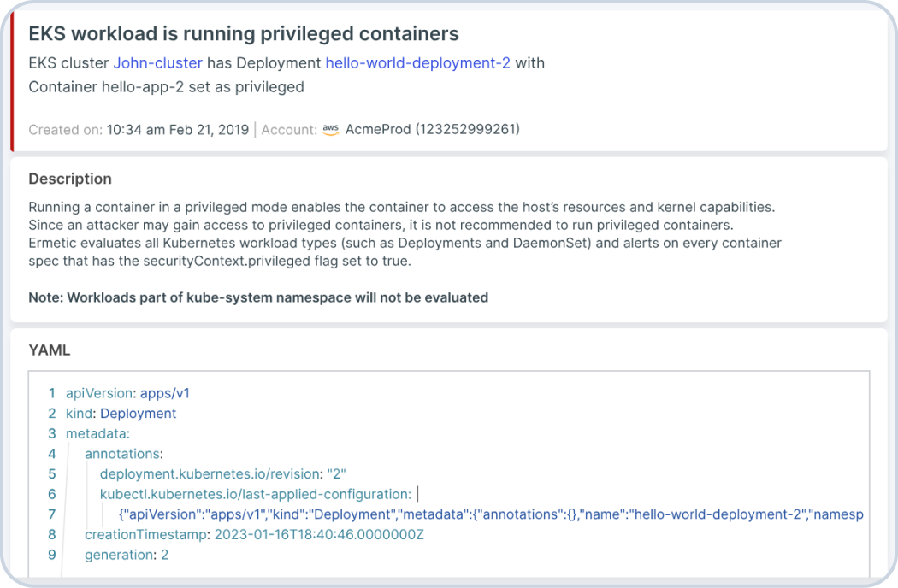
Task: Click the metadata: key on line 3
Action: pos(97,433)
